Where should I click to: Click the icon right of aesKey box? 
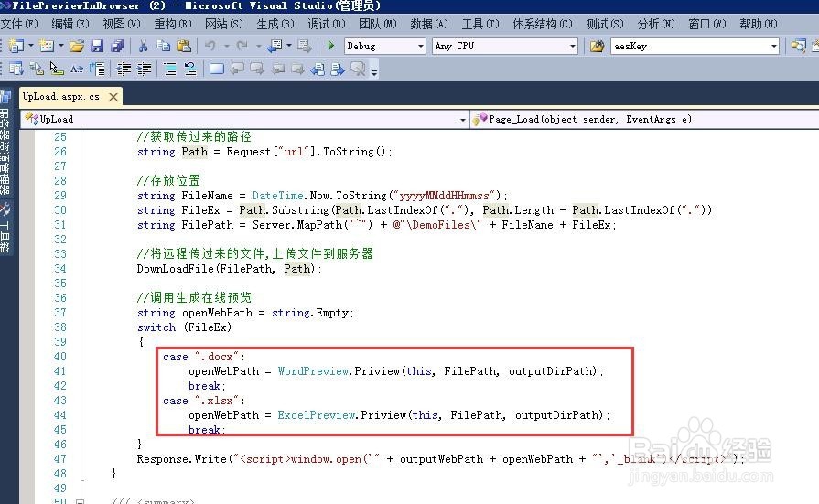coord(799,46)
